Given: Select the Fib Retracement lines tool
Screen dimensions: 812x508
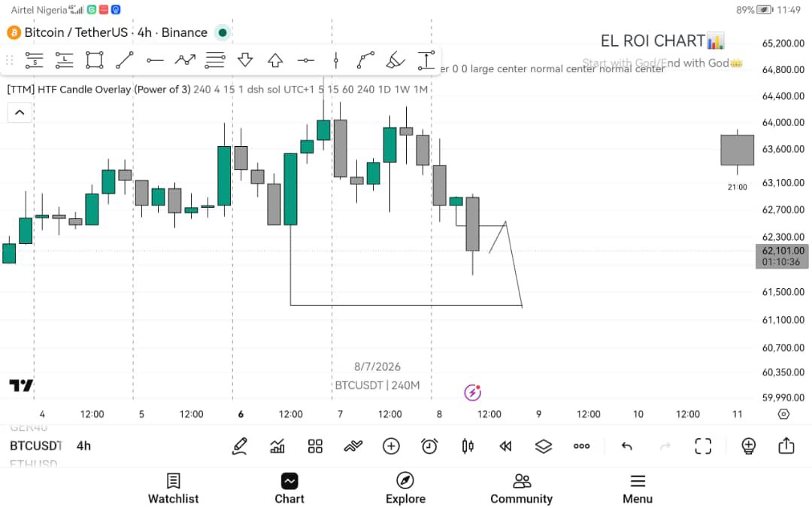Looking at the screenshot, I should click(x=215, y=60).
